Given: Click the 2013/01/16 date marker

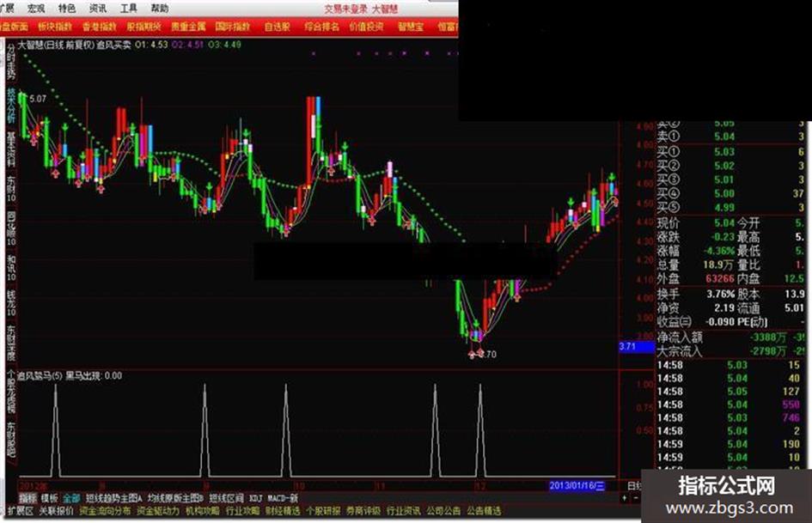Looking at the screenshot, I should [577, 486].
